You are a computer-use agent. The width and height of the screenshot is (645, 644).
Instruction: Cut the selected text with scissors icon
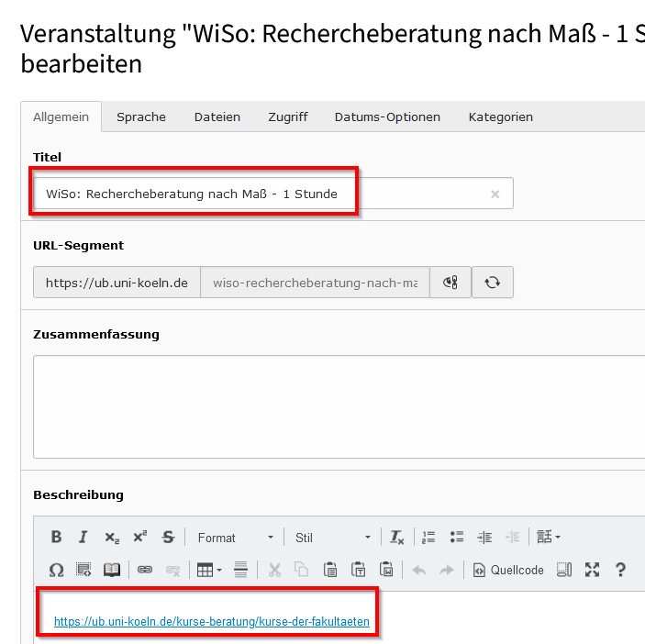coord(274,570)
